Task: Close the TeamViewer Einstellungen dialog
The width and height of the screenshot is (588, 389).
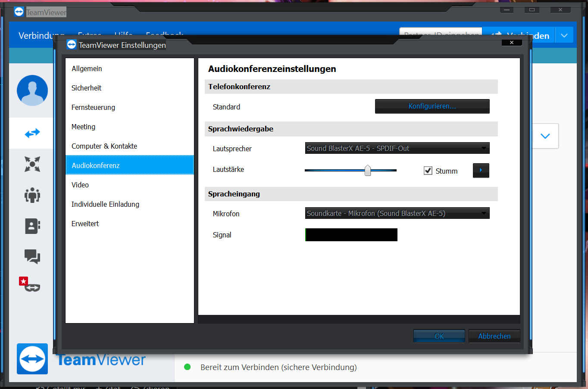Action: click(512, 42)
